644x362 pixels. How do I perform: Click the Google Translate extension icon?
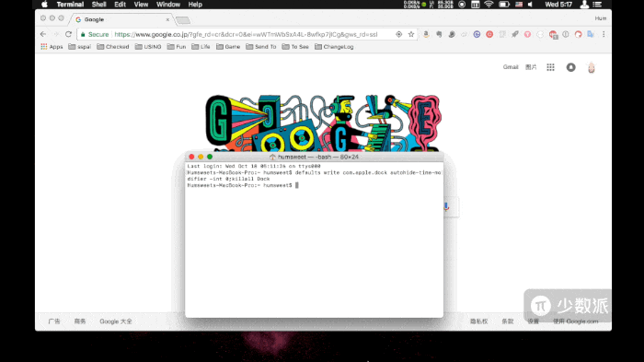pyautogui.click(x=591, y=34)
